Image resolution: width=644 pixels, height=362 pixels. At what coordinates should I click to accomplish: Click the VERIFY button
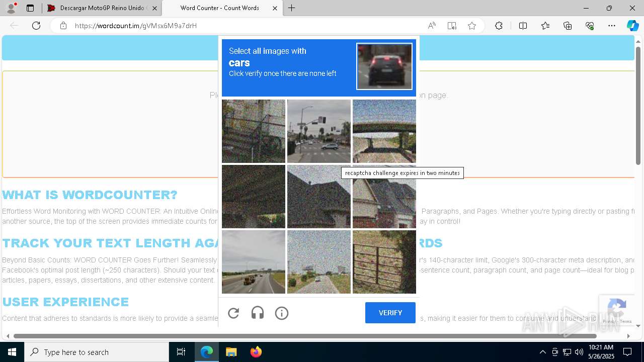click(x=390, y=313)
